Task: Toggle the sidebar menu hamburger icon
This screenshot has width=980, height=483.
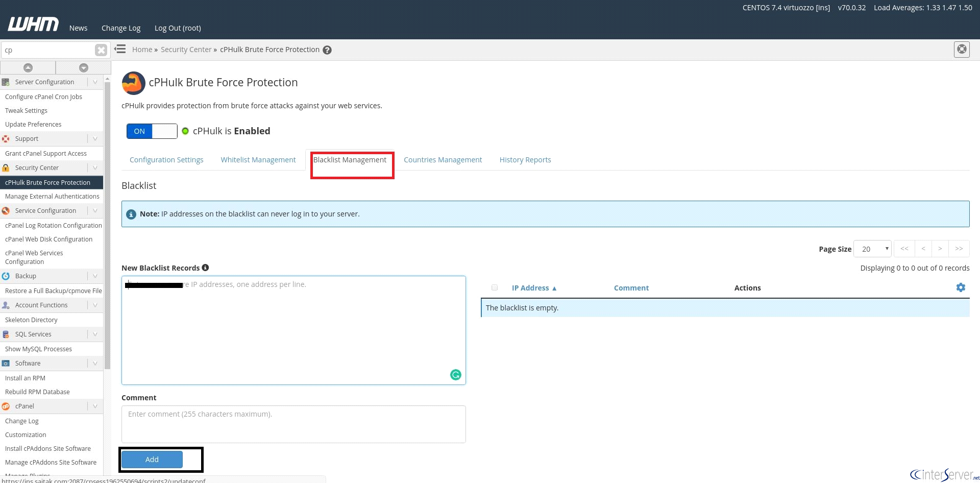Action: [120, 49]
